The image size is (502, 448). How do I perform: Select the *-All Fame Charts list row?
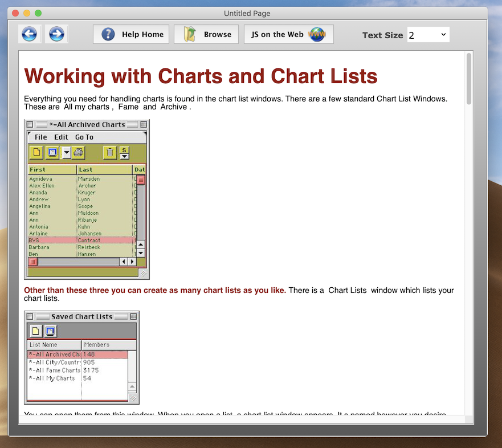click(55, 370)
